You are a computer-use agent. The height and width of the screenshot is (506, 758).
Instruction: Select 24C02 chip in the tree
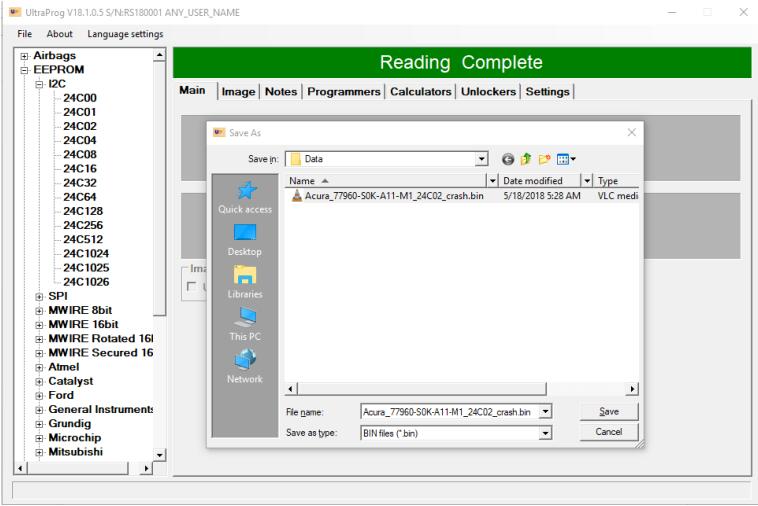pyautogui.click(x=80, y=126)
